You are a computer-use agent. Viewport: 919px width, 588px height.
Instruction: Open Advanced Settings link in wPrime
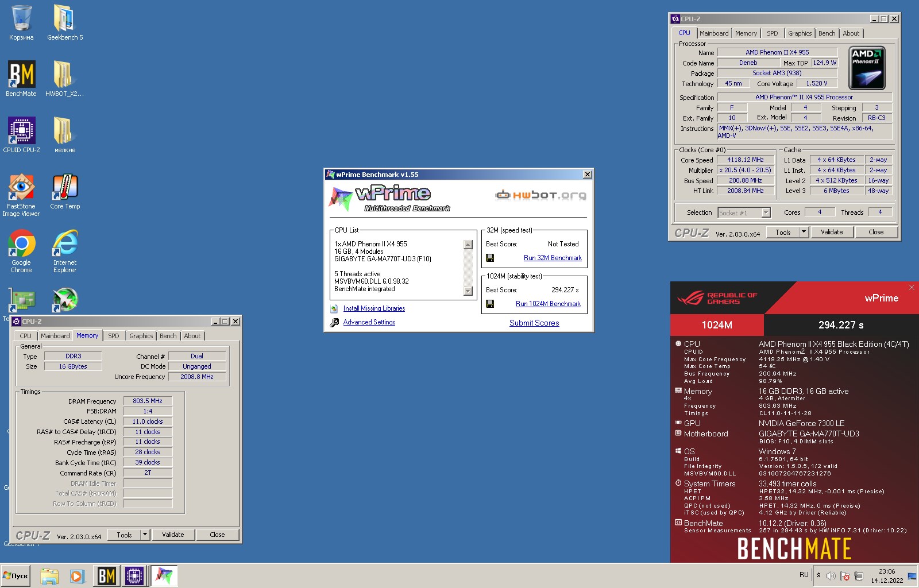pyautogui.click(x=369, y=322)
